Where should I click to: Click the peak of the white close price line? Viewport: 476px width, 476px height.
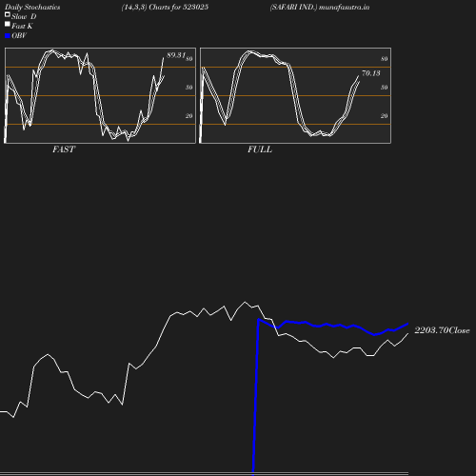click(x=245, y=302)
